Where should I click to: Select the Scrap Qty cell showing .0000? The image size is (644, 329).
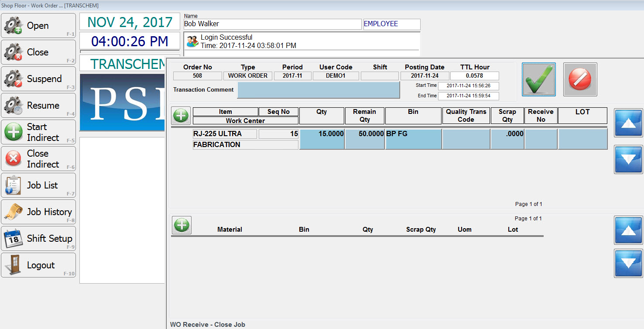click(507, 139)
